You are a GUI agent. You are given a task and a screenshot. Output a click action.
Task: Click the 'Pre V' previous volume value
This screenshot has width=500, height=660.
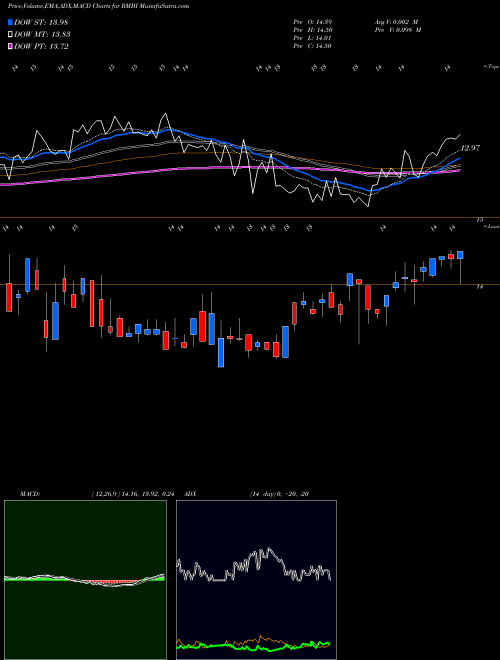[x=398, y=30]
